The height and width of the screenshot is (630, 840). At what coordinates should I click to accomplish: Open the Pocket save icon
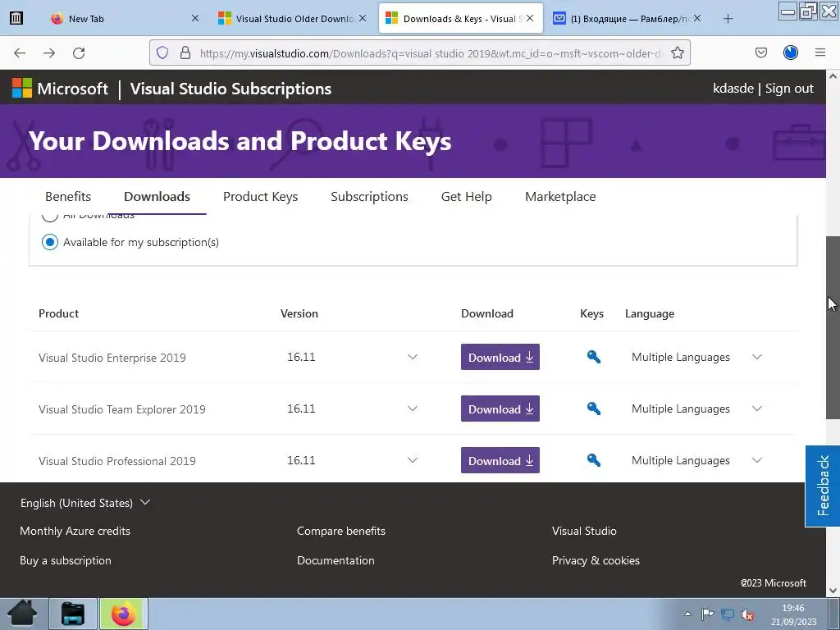point(761,52)
